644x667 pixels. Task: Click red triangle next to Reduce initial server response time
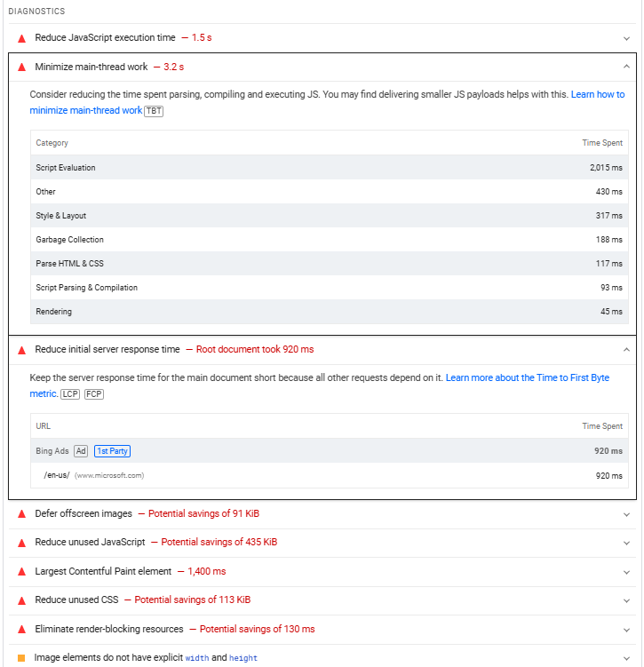coord(21,351)
